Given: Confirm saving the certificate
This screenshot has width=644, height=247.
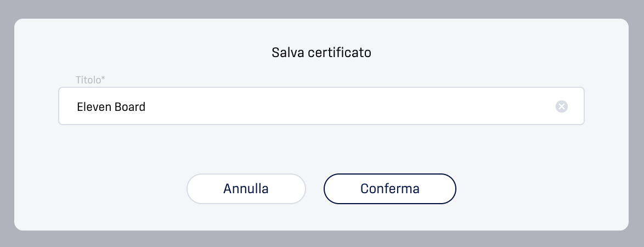Looking at the screenshot, I should pos(390,189).
